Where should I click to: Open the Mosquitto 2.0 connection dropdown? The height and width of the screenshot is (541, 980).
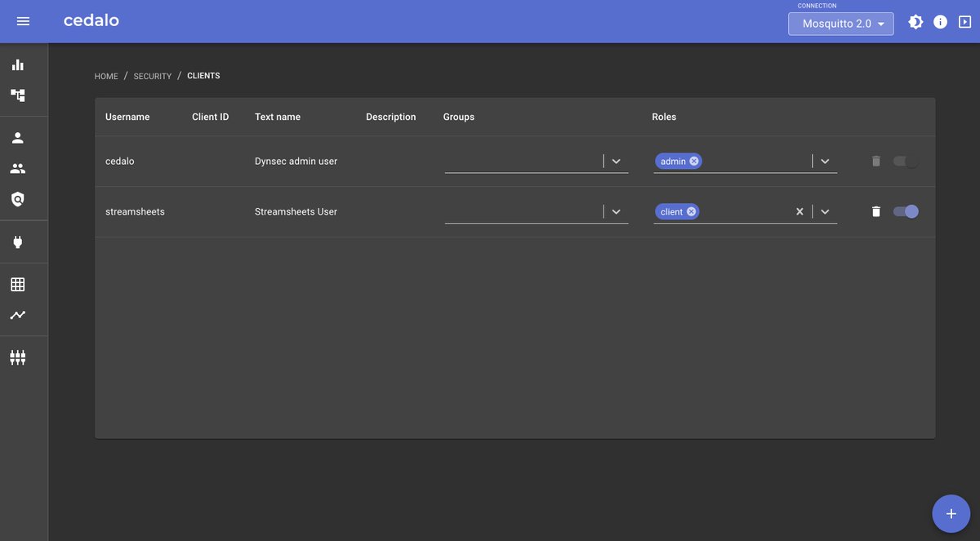click(841, 24)
